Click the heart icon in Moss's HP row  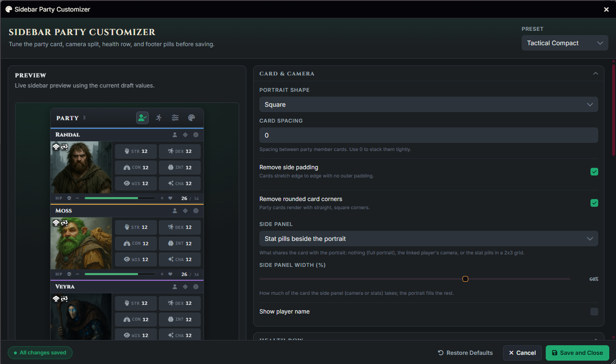coord(170,274)
